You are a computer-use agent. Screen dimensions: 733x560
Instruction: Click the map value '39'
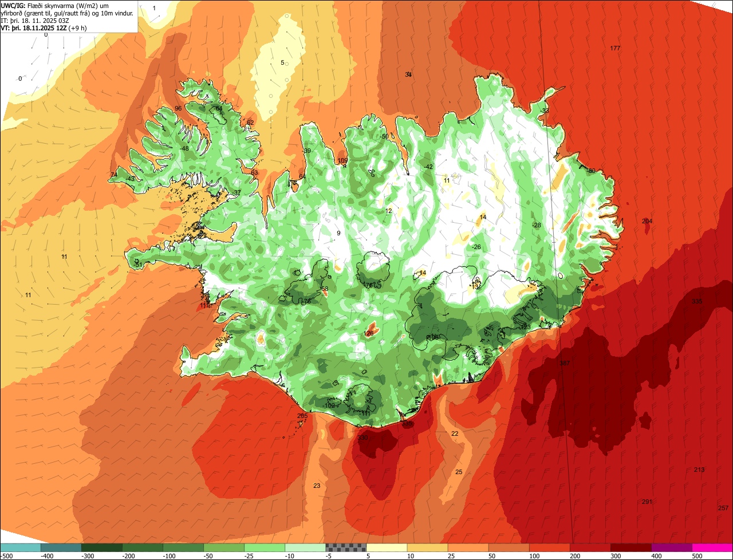point(308,151)
